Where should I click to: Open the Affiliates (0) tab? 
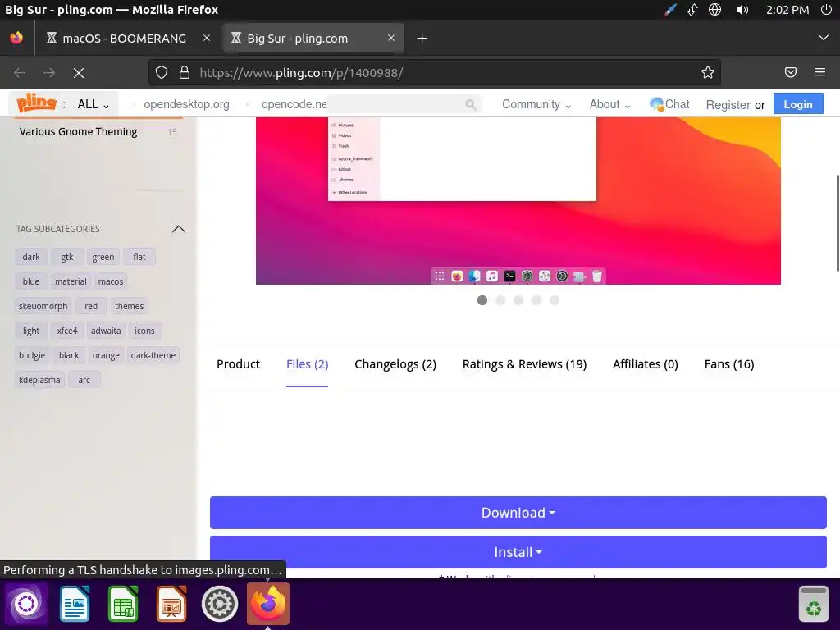pyautogui.click(x=646, y=364)
